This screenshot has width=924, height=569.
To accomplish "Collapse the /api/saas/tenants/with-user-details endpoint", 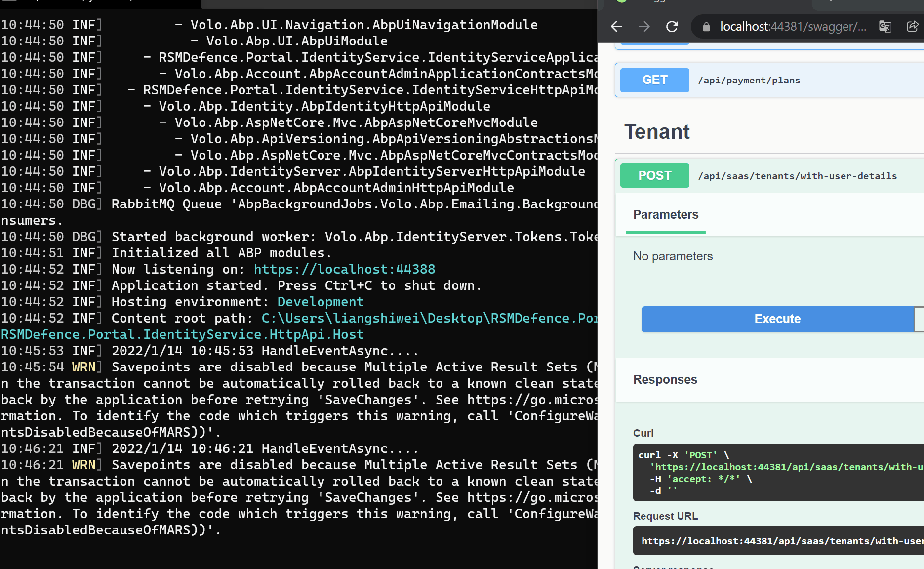I will [797, 176].
